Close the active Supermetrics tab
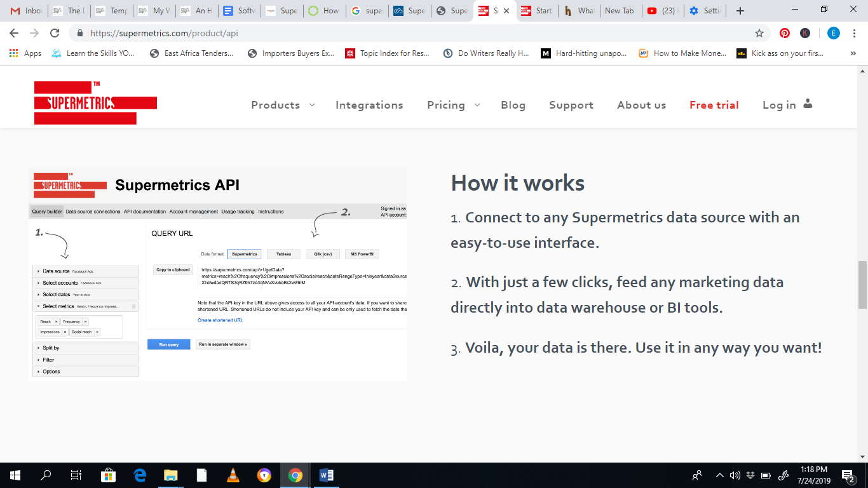Viewport: 868px width, 488px height. (x=506, y=11)
